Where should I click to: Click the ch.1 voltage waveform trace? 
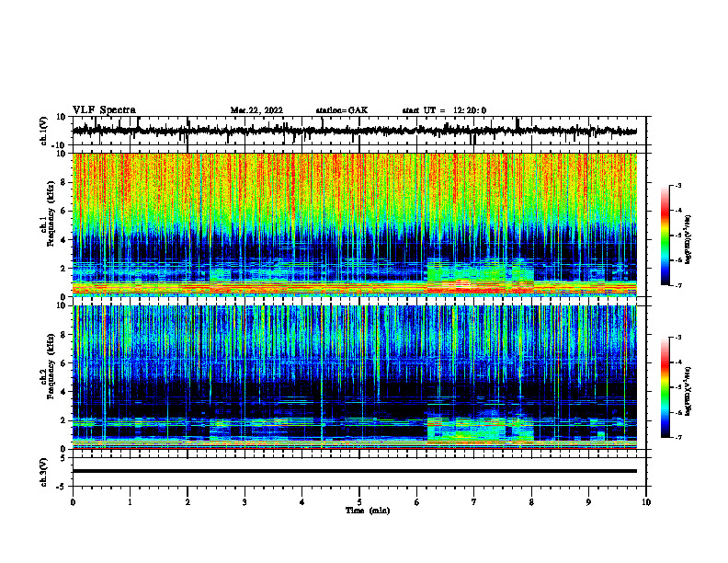coord(355,131)
